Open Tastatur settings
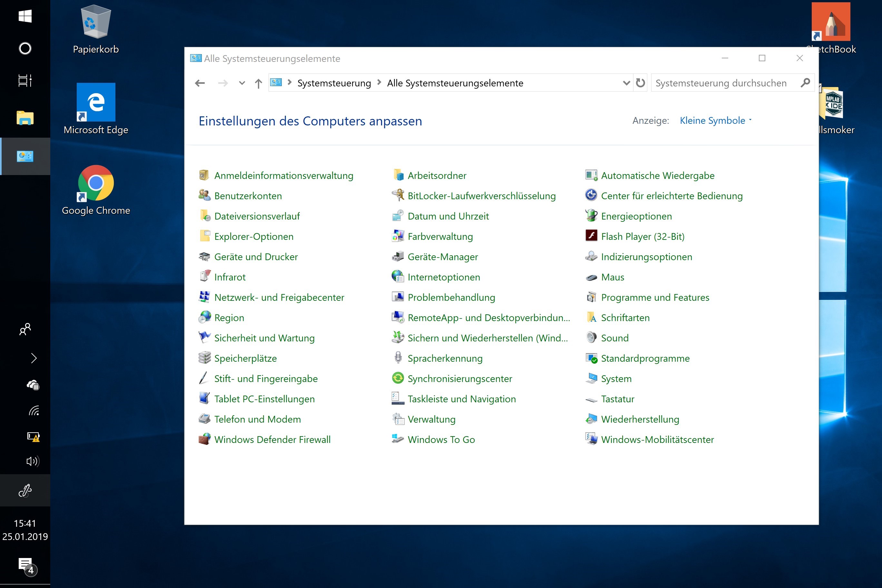The height and width of the screenshot is (588, 882). (x=618, y=399)
